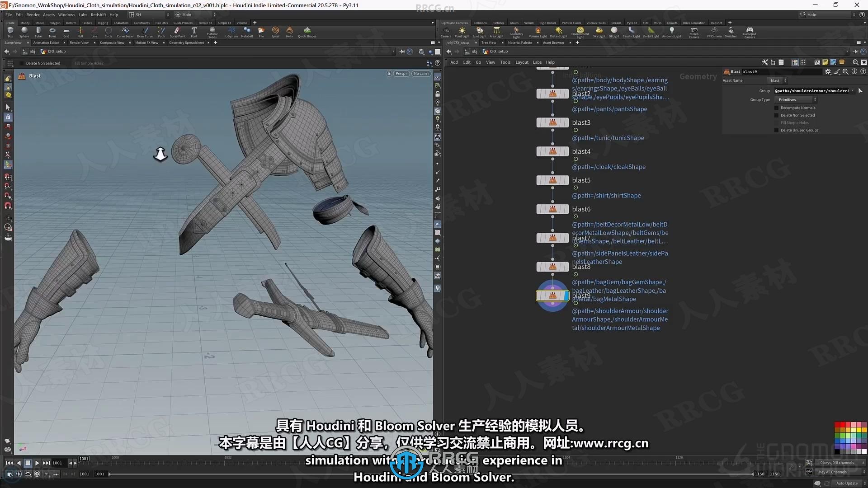
Task: Jump to the last frame
Action: [47, 463]
